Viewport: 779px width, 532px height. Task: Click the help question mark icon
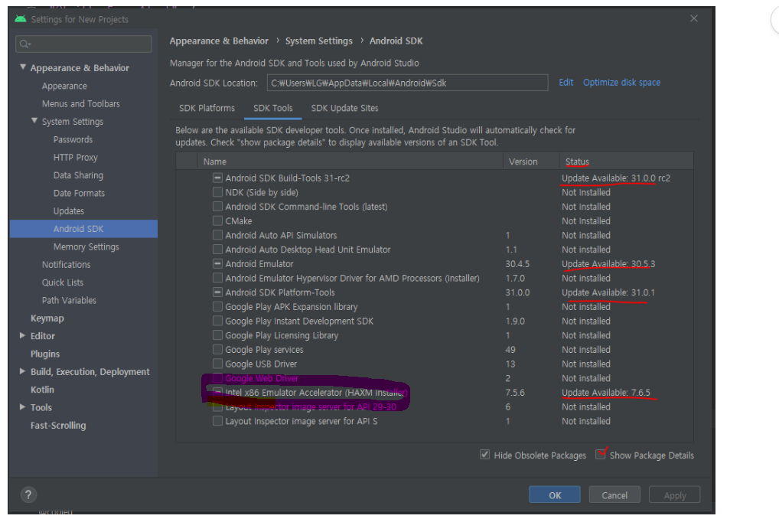click(x=28, y=494)
